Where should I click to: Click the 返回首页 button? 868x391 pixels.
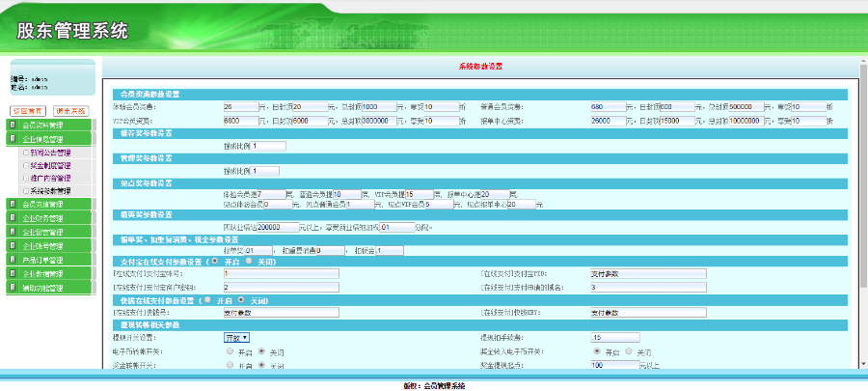pos(28,111)
